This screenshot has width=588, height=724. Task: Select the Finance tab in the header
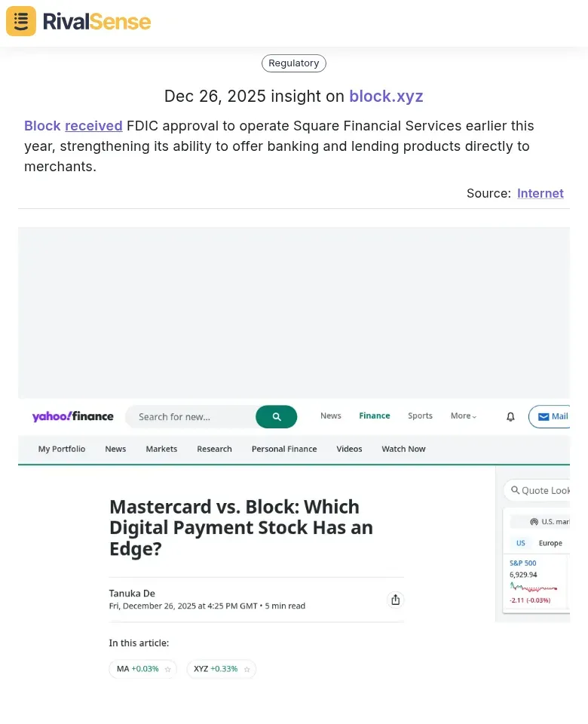point(374,416)
